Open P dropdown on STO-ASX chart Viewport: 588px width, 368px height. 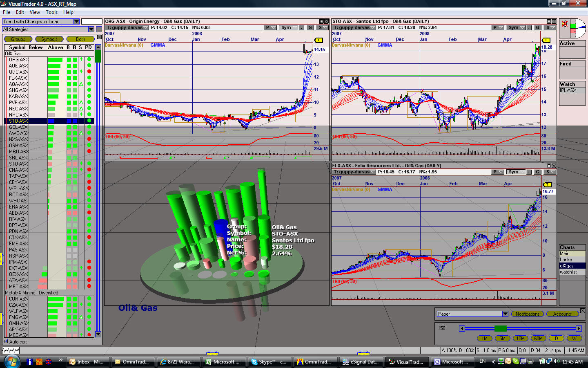pos(498,27)
